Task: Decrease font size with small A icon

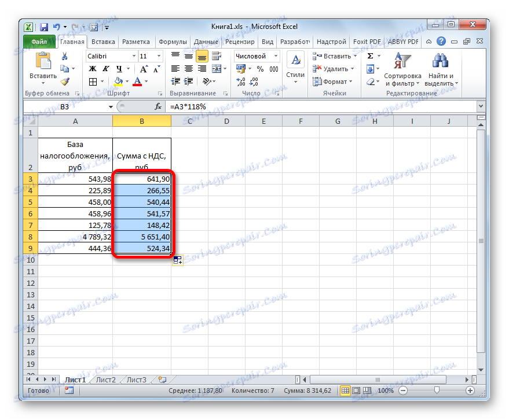Action: coord(156,69)
